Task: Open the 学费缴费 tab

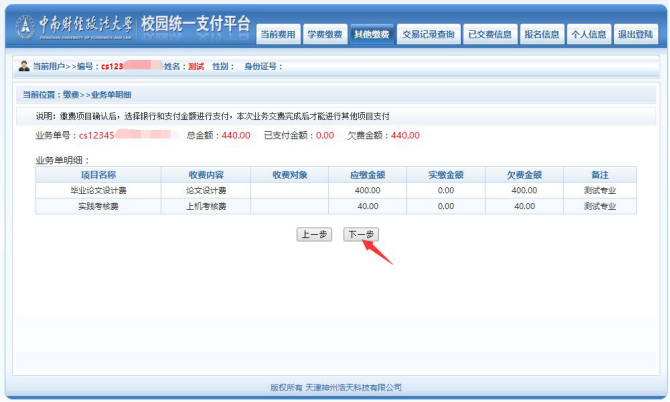Action: point(325,34)
